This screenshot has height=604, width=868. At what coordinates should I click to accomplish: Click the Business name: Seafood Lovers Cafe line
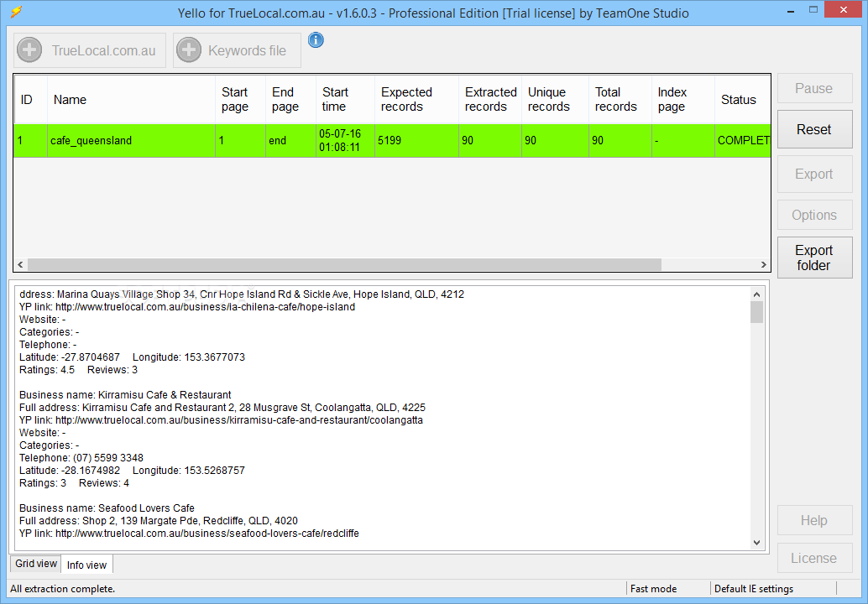107,508
